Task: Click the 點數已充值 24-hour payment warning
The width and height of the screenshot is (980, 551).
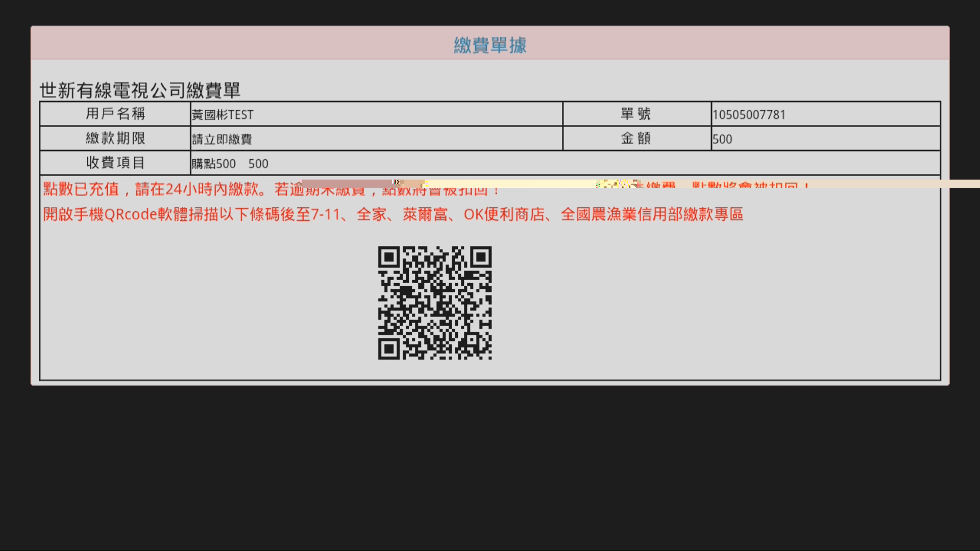Action: [x=272, y=189]
